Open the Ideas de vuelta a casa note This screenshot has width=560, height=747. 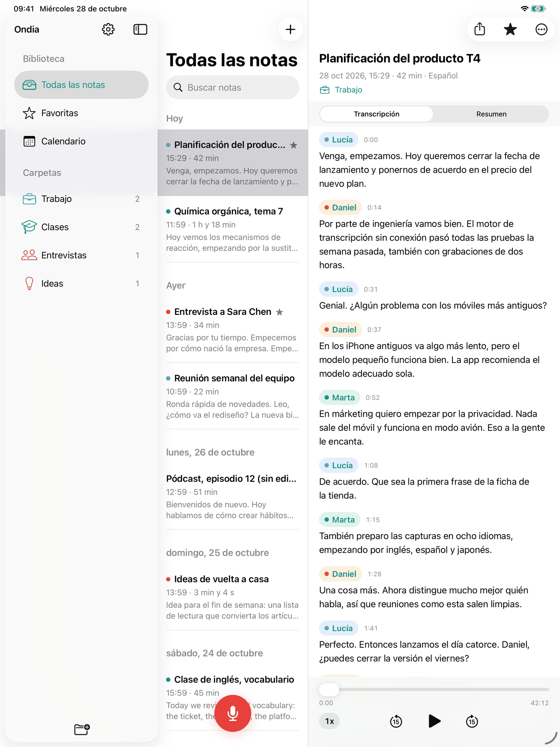coord(232,597)
